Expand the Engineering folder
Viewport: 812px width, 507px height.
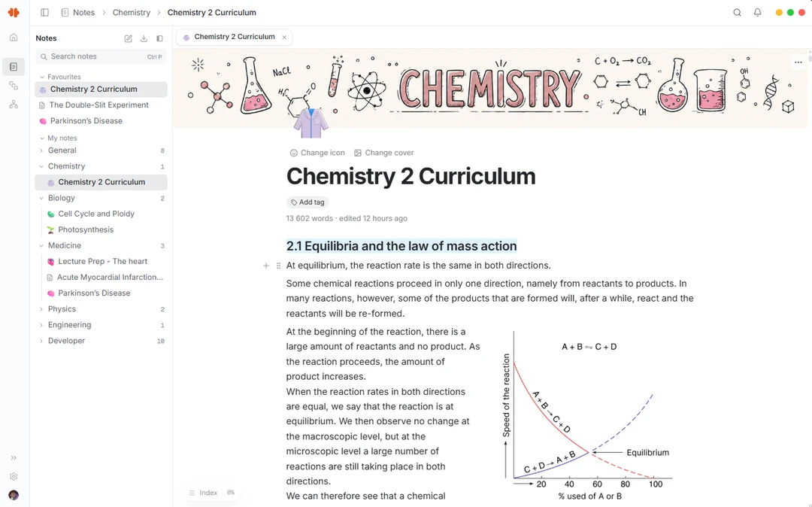pos(41,325)
